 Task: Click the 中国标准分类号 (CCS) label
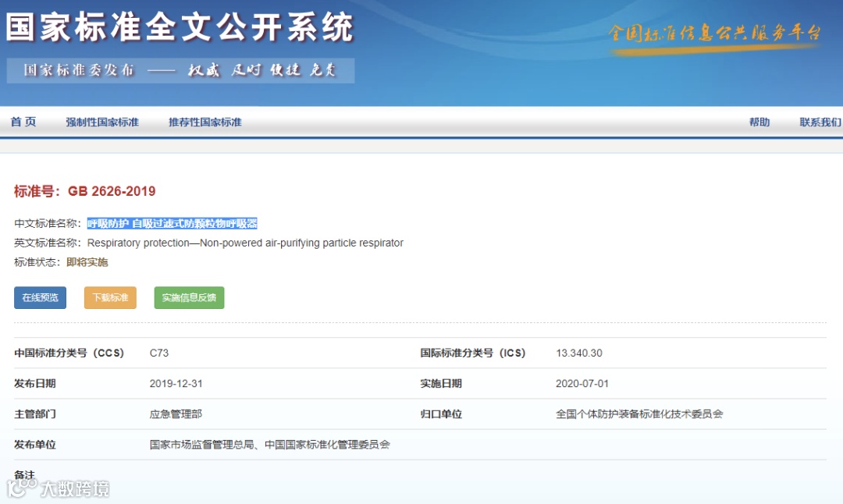(69, 353)
